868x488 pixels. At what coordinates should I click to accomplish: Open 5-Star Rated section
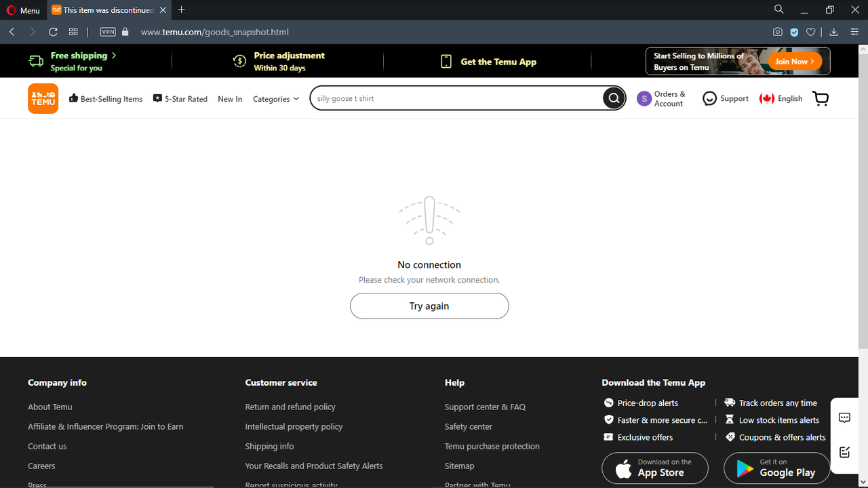click(x=180, y=99)
